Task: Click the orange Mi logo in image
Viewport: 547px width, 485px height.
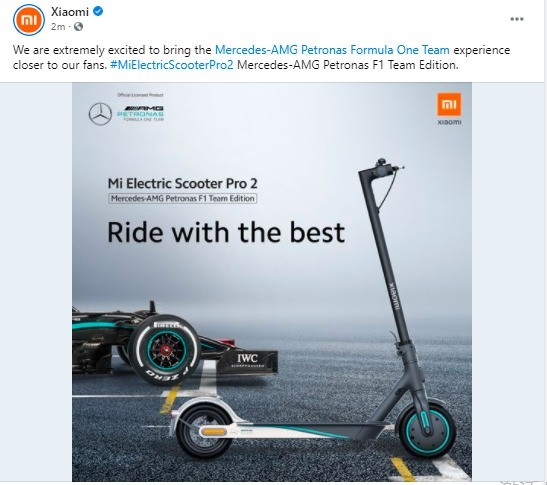Action: pyautogui.click(x=449, y=104)
